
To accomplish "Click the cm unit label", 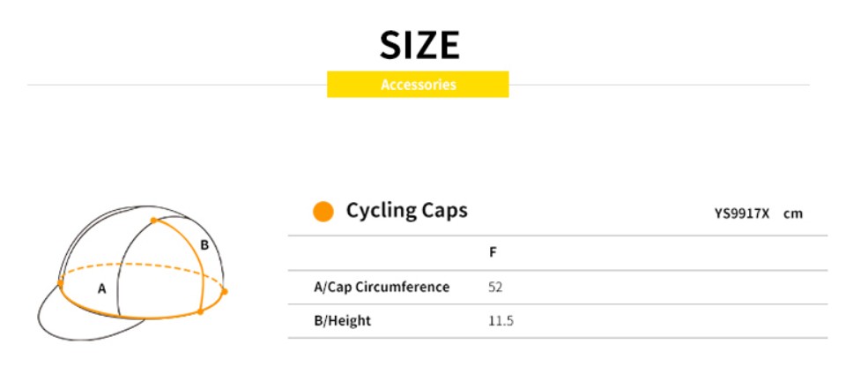I will tap(793, 213).
